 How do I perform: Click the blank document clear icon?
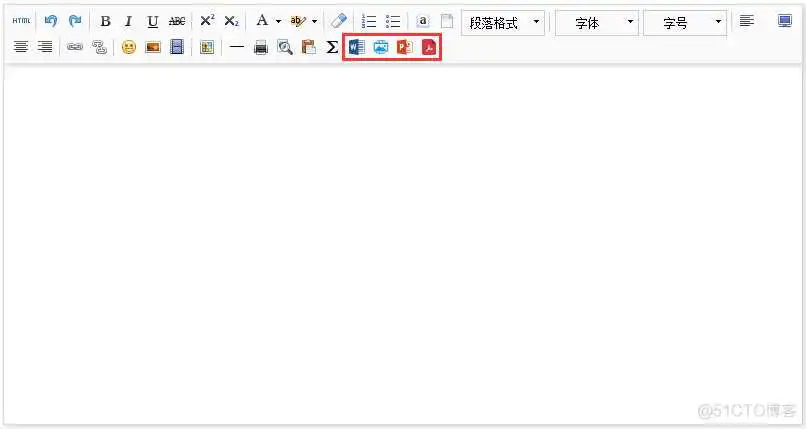tap(447, 21)
